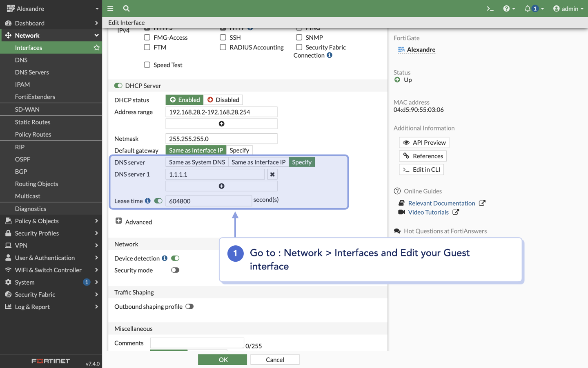Click the help question mark icon
The height and width of the screenshot is (368, 588).
coord(507,8)
